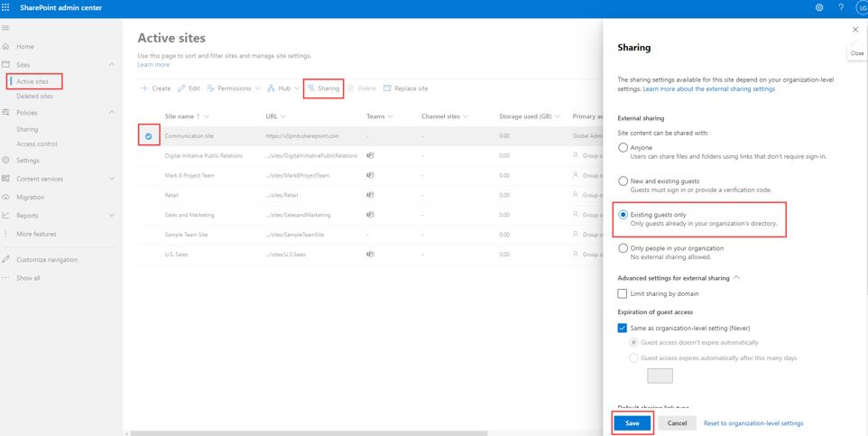Screen dimensions: 868x436
Task: Collapse navigation with the hamburger icon
Action: pos(5,28)
